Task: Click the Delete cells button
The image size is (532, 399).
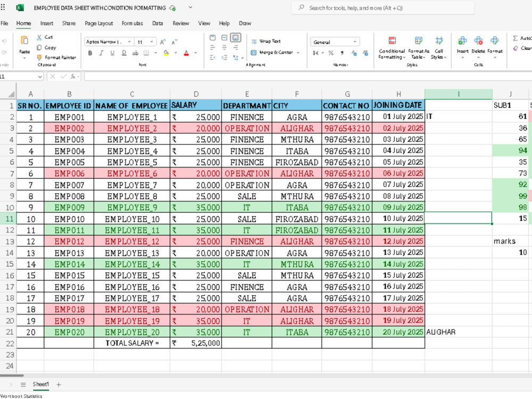Action: click(x=478, y=47)
